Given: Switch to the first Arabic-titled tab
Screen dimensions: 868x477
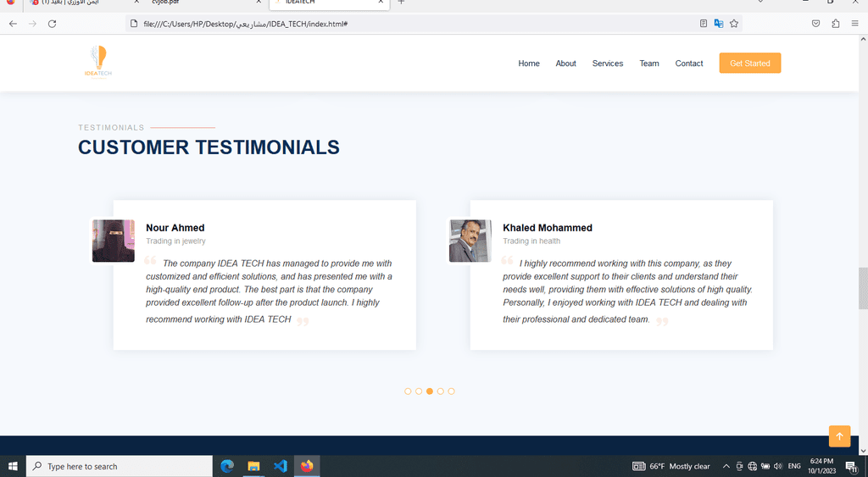Looking at the screenshot, I should click(83, 3).
